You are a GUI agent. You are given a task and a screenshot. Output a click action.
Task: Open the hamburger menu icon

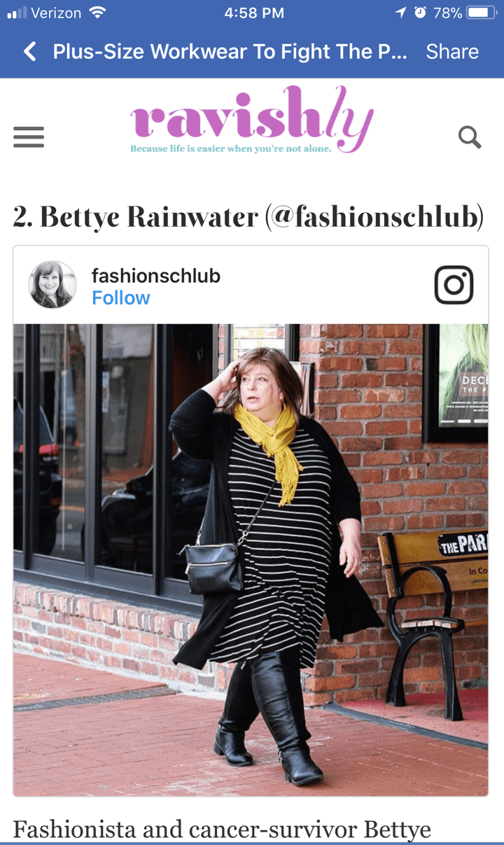click(29, 137)
